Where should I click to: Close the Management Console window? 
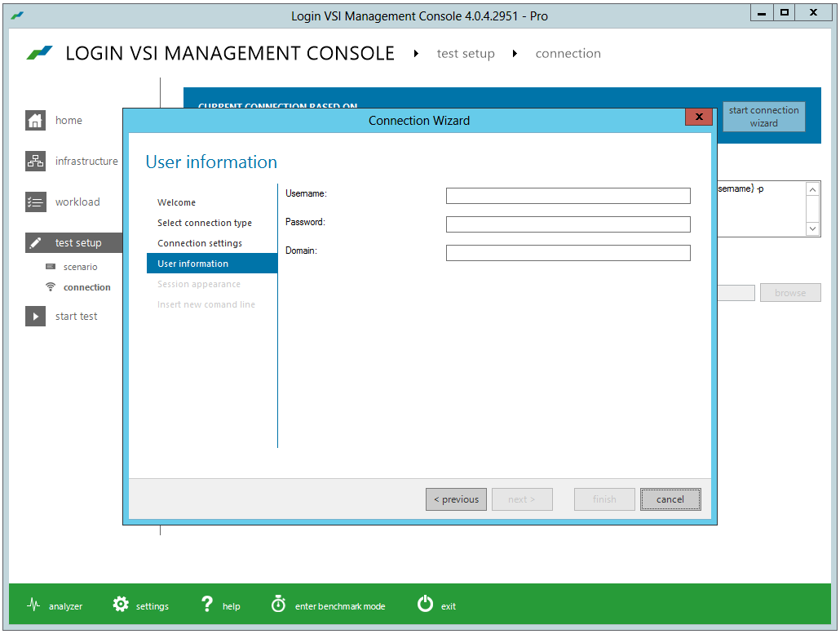813,13
